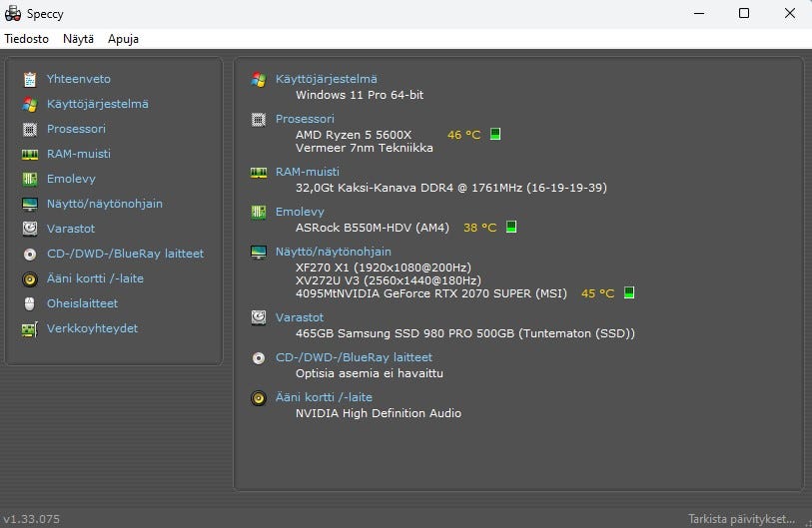Select RAM-muisti in the sidebar
The width and height of the screenshot is (812, 528).
[x=79, y=154]
